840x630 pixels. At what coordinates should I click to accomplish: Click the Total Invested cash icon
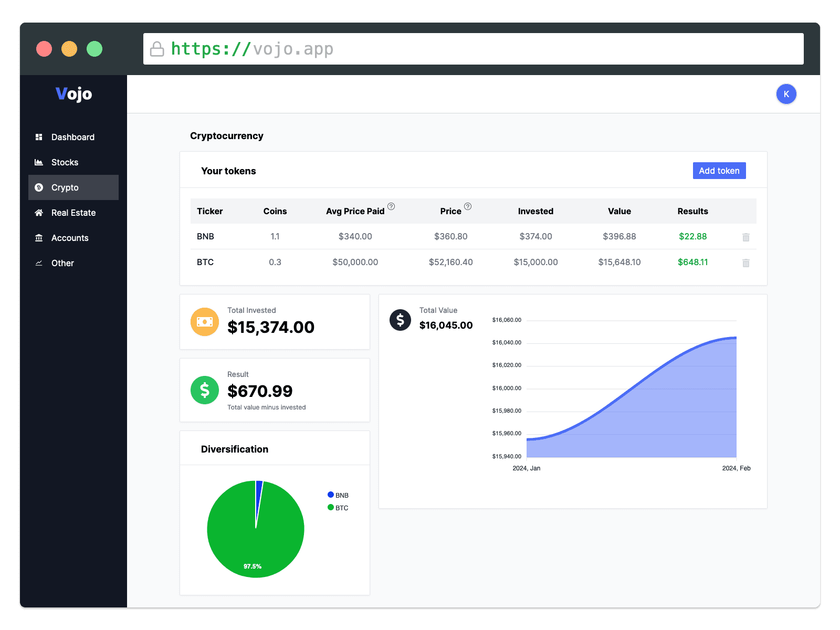pyautogui.click(x=205, y=322)
